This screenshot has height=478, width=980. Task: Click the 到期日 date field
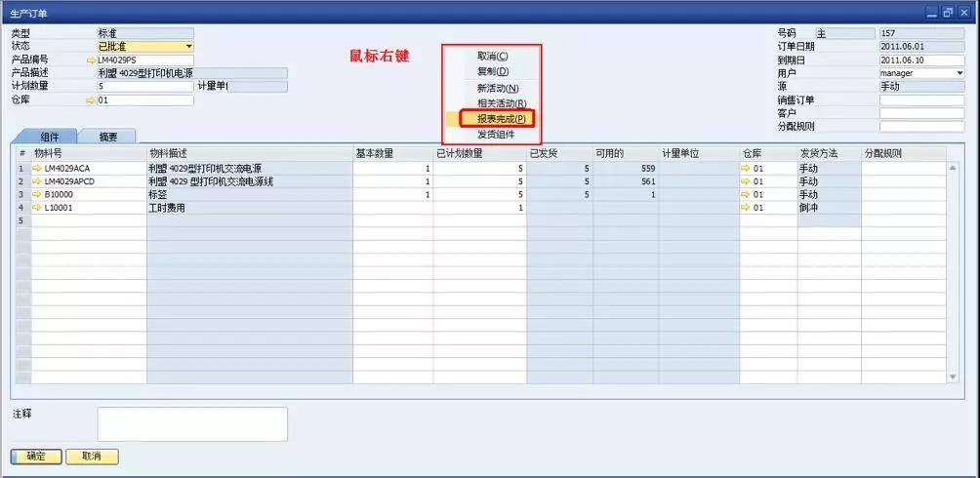click(920, 60)
